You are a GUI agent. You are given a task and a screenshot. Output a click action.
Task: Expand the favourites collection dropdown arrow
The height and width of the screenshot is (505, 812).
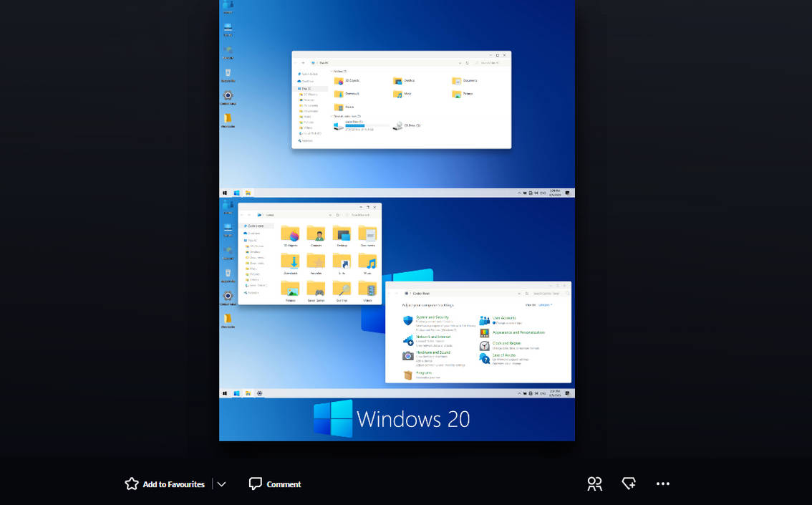click(x=222, y=484)
